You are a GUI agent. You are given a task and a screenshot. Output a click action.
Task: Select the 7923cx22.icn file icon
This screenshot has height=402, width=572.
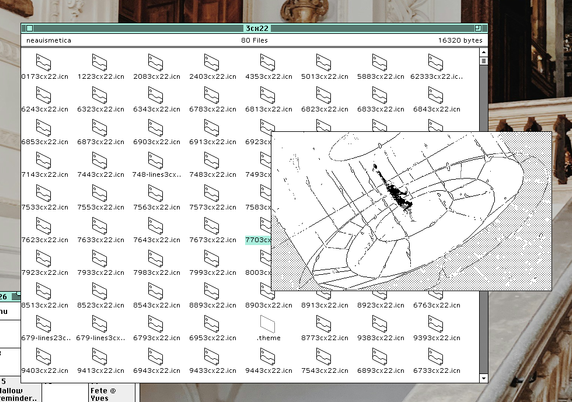point(43,259)
